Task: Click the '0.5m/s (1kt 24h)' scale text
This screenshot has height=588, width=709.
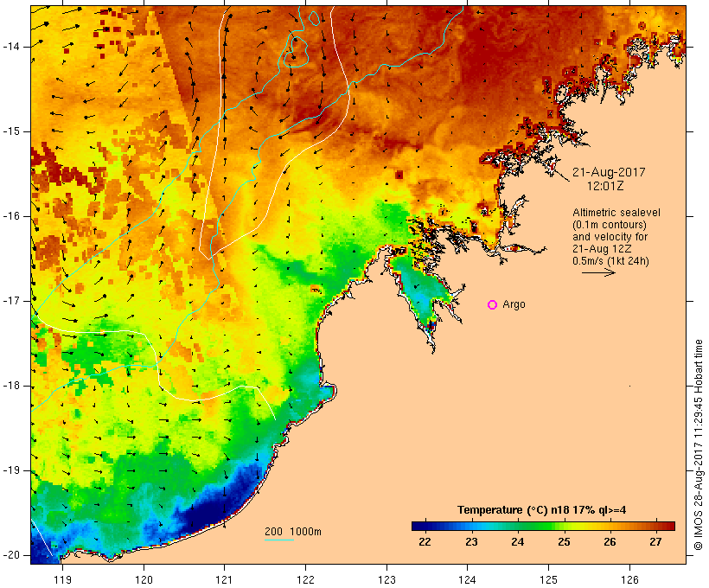Action: pyautogui.click(x=610, y=261)
